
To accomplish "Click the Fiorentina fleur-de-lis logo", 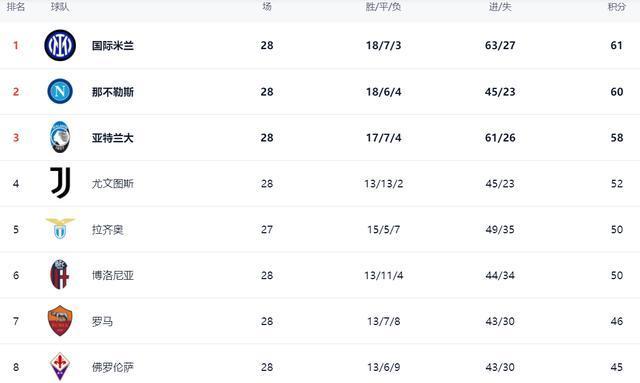I will point(60,366).
